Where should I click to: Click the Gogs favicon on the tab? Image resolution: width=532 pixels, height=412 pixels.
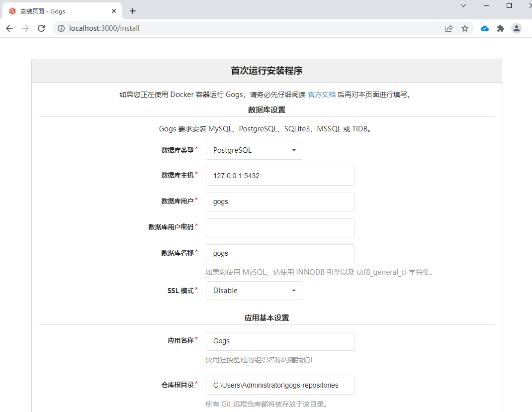12,11
